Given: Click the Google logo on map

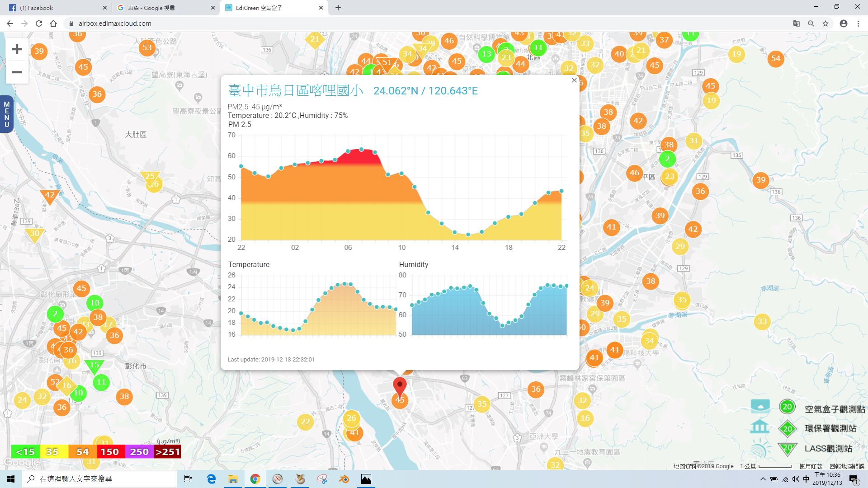Looking at the screenshot, I should coord(21,463).
